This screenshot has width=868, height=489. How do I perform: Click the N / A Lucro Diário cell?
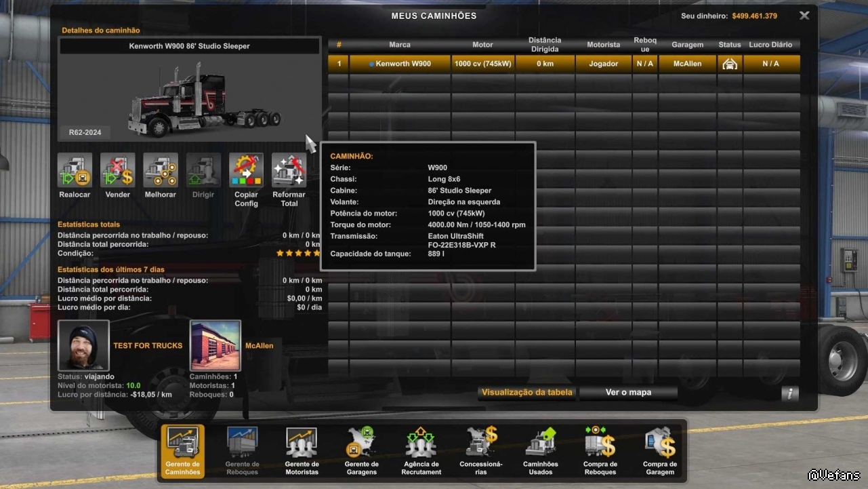coord(771,64)
